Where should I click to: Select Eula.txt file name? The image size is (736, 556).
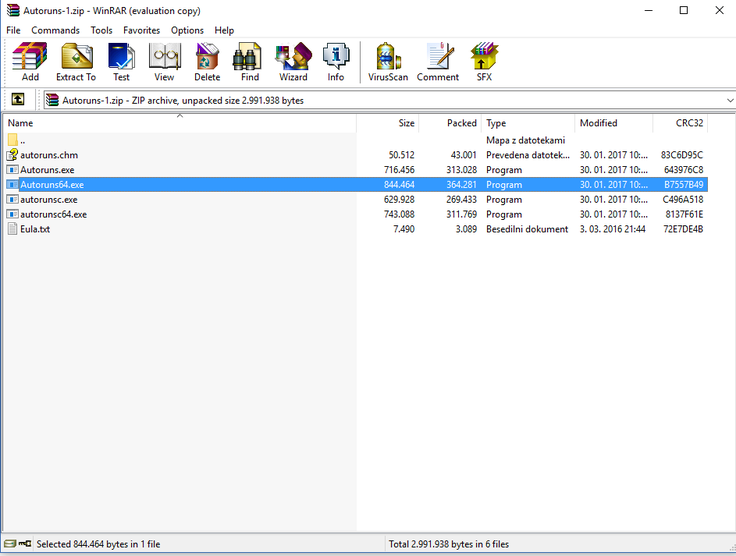pos(35,229)
